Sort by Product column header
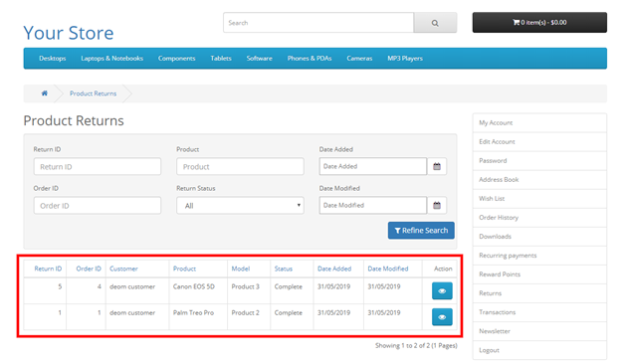Viewport: 625px width, 364px height. 184,269
